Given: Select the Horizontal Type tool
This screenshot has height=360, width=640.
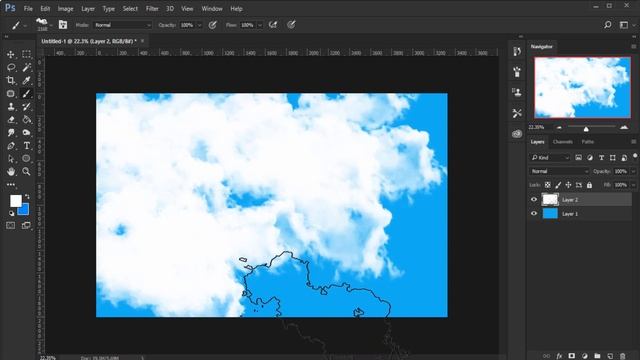Looking at the screenshot, I should (x=27, y=146).
